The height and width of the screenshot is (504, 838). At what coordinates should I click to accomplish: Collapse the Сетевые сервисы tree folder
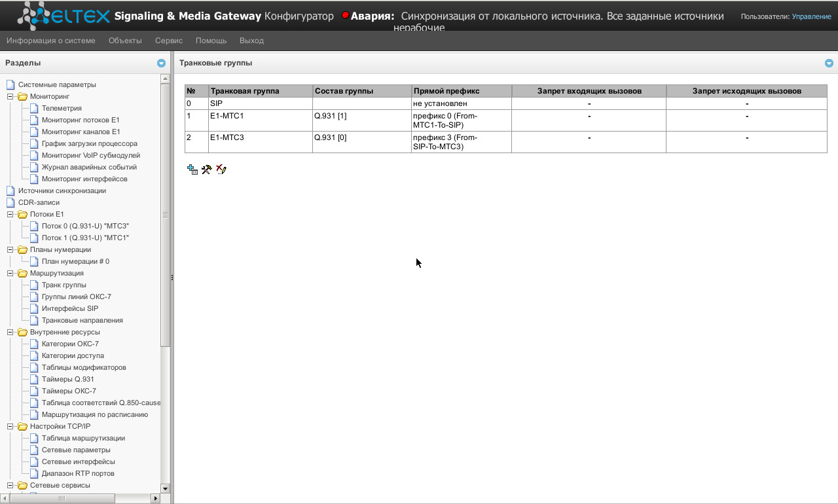(10, 485)
